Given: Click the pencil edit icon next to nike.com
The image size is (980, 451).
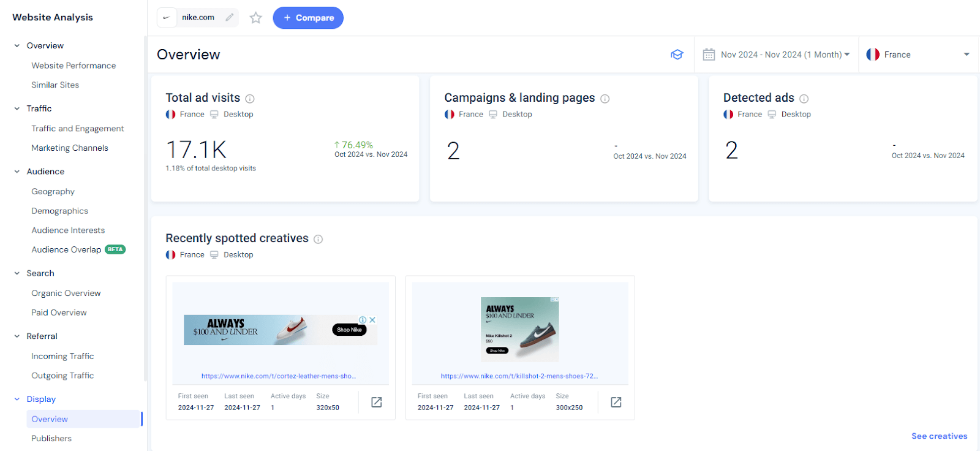Looking at the screenshot, I should [x=230, y=18].
